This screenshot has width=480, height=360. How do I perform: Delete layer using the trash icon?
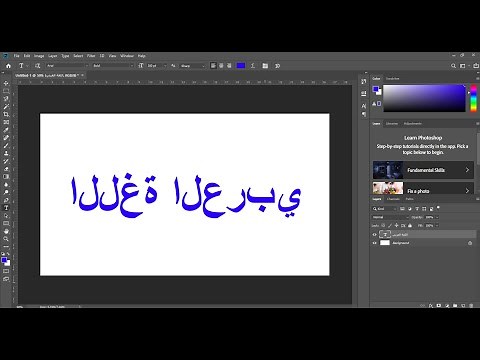tap(471, 305)
